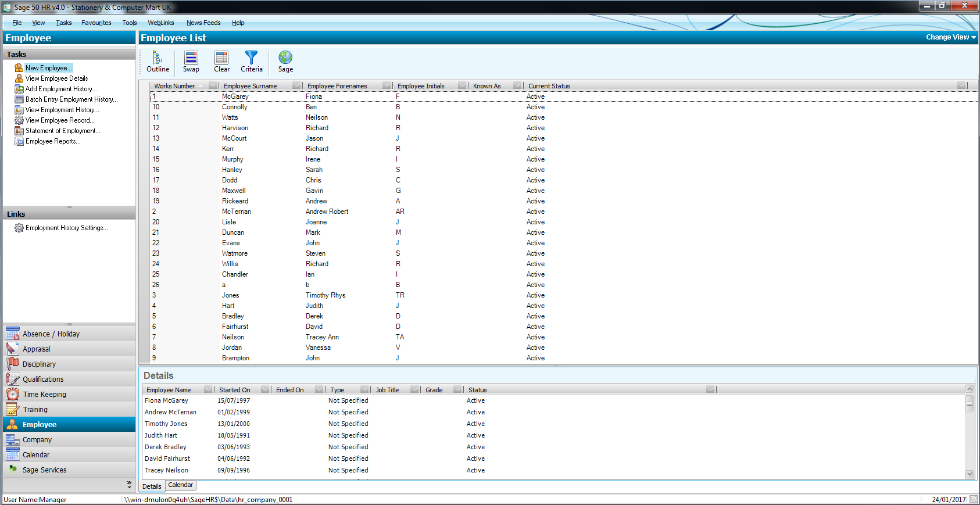Viewport: 980px width, 505px height.
Task: Click the View Employee Details icon
Action: 19,78
